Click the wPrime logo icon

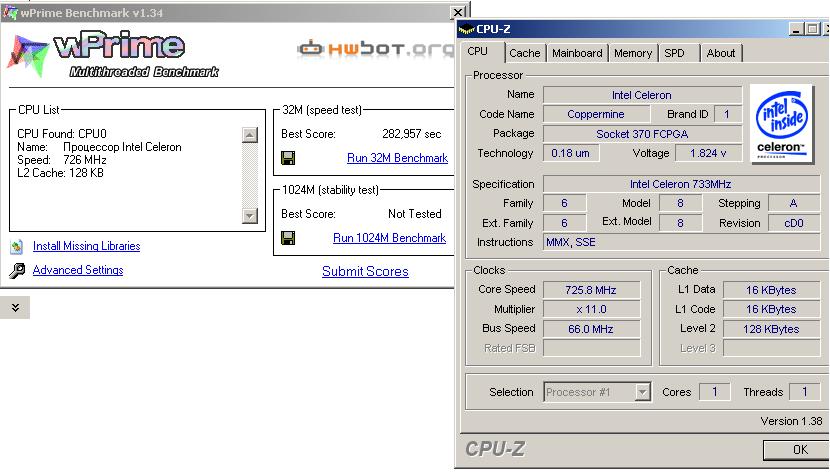28,55
